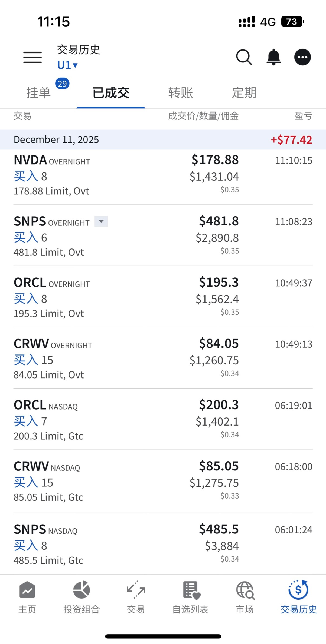
Task: Tap the search magnifier icon
Action: 244,57
